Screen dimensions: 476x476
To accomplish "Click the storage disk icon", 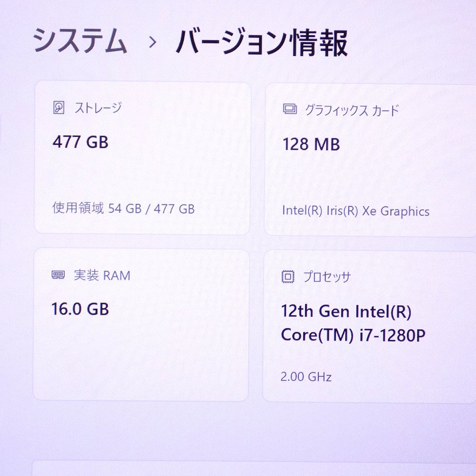I will [x=58, y=108].
